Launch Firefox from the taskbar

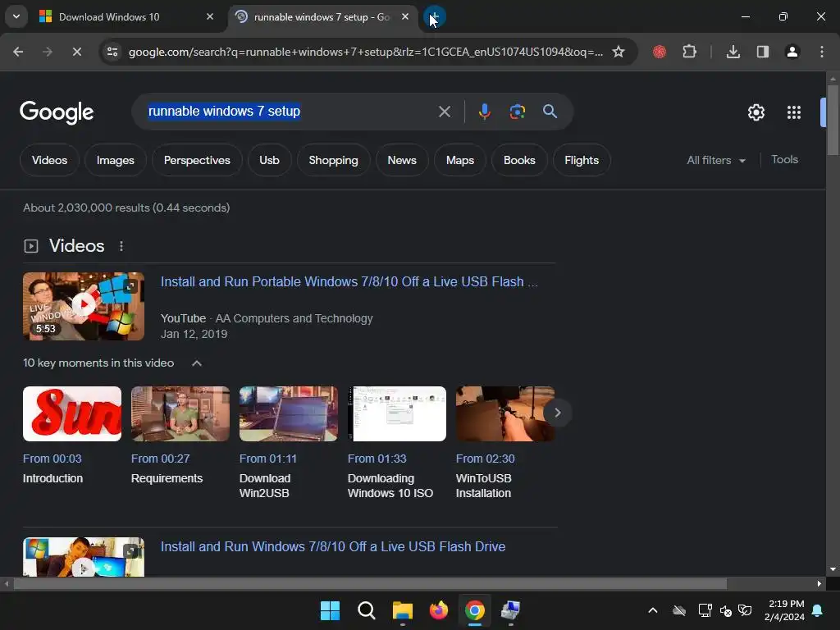(x=439, y=610)
